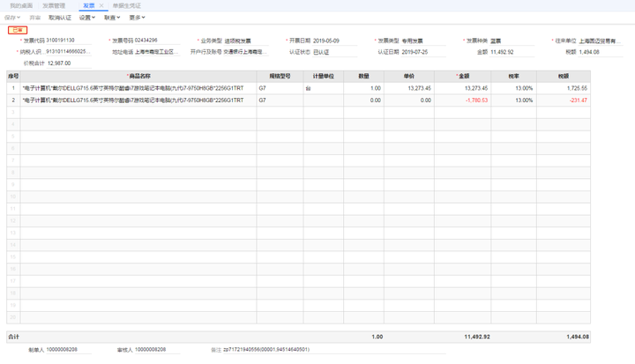Click the 序号 column header
The image size is (635, 364).
tap(13, 76)
